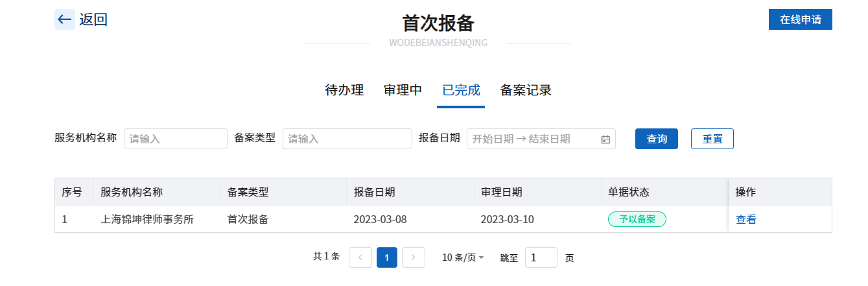The height and width of the screenshot is (286, 868).
Task: Click the 返回 text label
Action: point(93,19)
